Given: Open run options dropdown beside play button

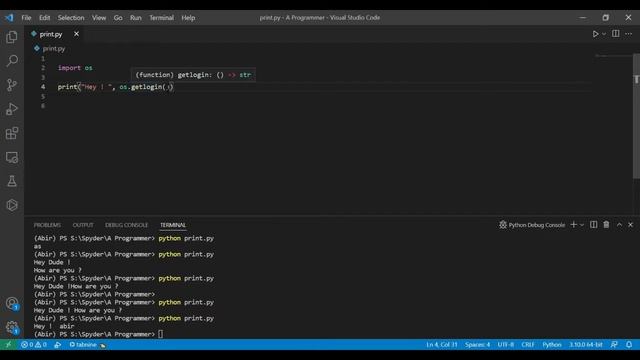Looking at the screenshot, I should pos(604,34).
